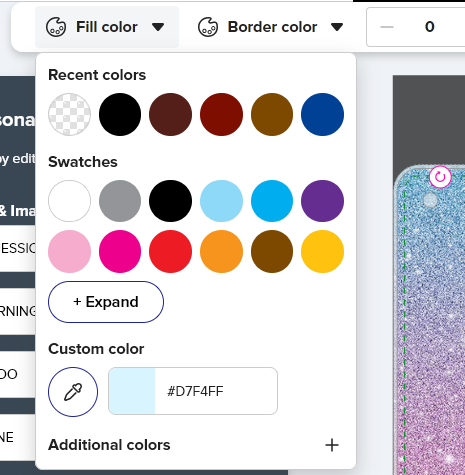Choose the light pink swatch

tap(69, 251)
